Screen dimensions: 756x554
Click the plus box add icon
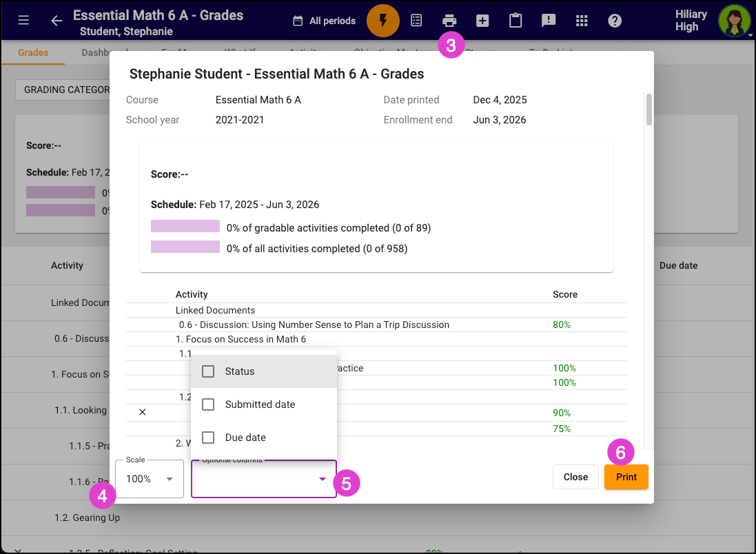(482, 20)
